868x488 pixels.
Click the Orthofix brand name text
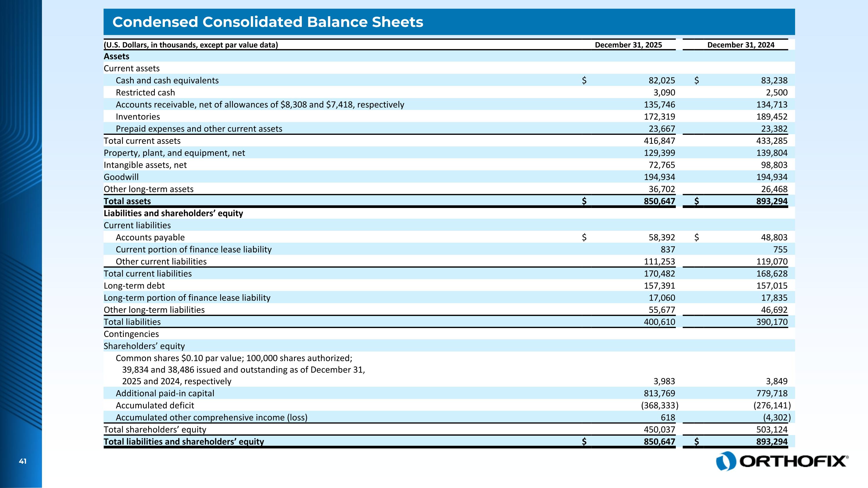pos(793,461)
